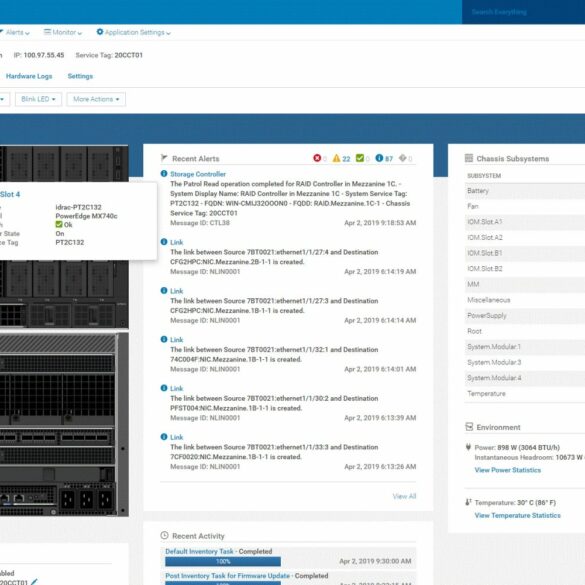Click the pencil edit icon near 20CCT01

point(34,581)
